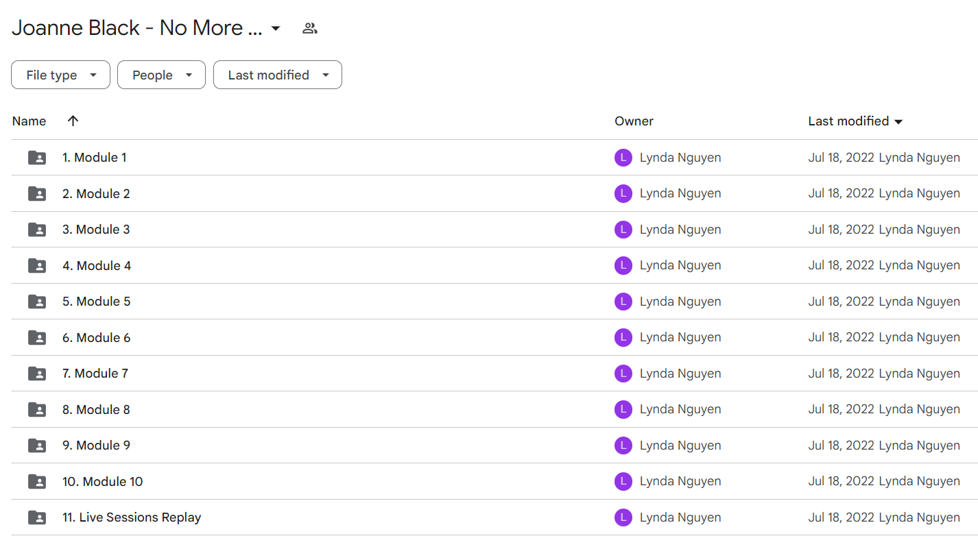978x560 pixels.
Task: Select the 4. Module 4 folder name
Action: (97, 265)
